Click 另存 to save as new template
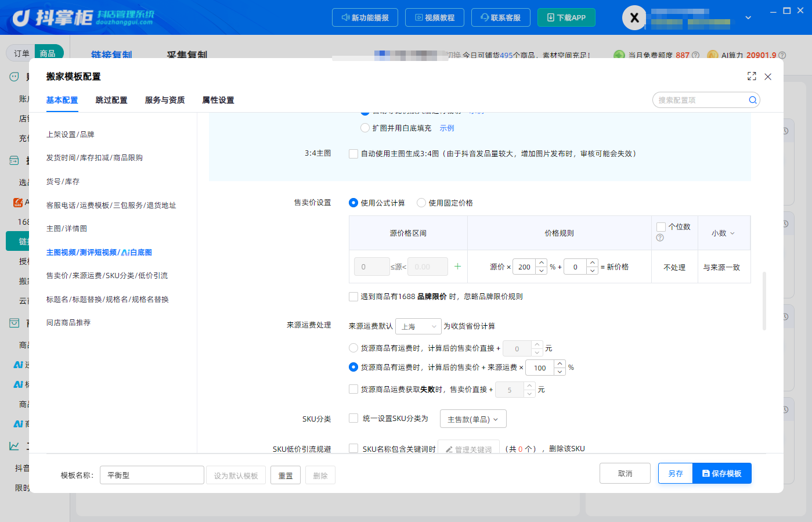 (x=676, y=473)
